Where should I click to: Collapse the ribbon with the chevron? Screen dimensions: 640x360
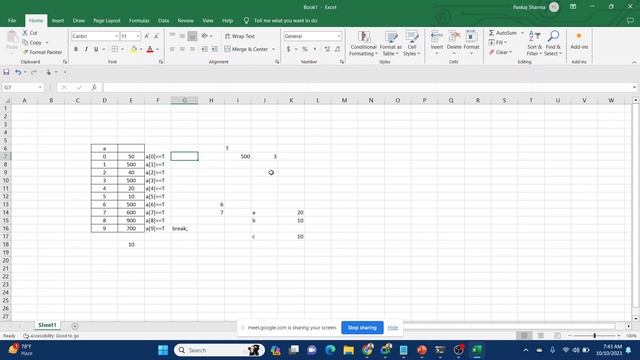pos(634,62)
